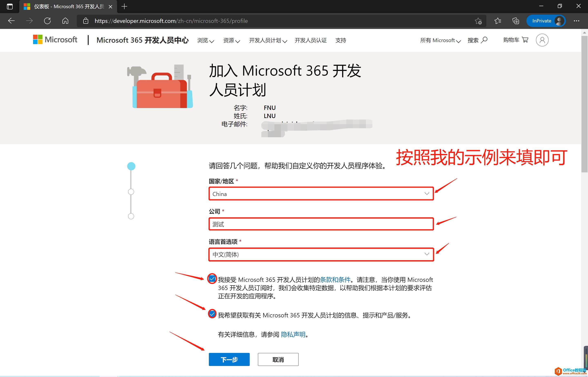
Task: Expand the 开发人员计划 menu
Action: pyautogui.click(x=268, y=40)
